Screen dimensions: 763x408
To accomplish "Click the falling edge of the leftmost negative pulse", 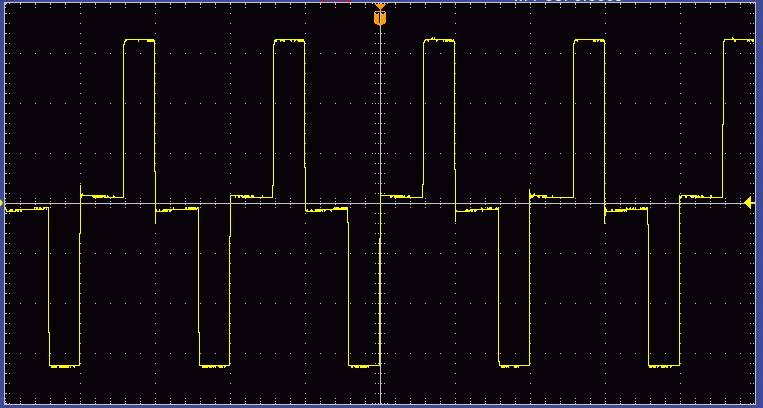I will (49, 288).
